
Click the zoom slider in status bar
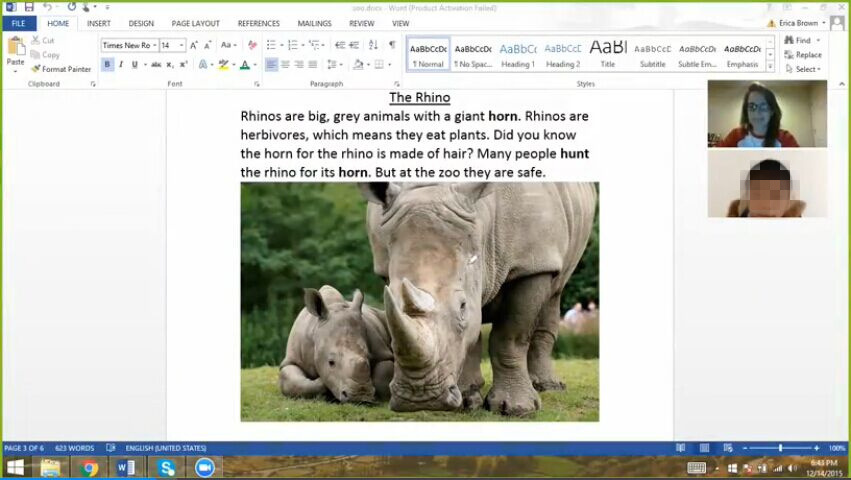[x=781, y=448]
